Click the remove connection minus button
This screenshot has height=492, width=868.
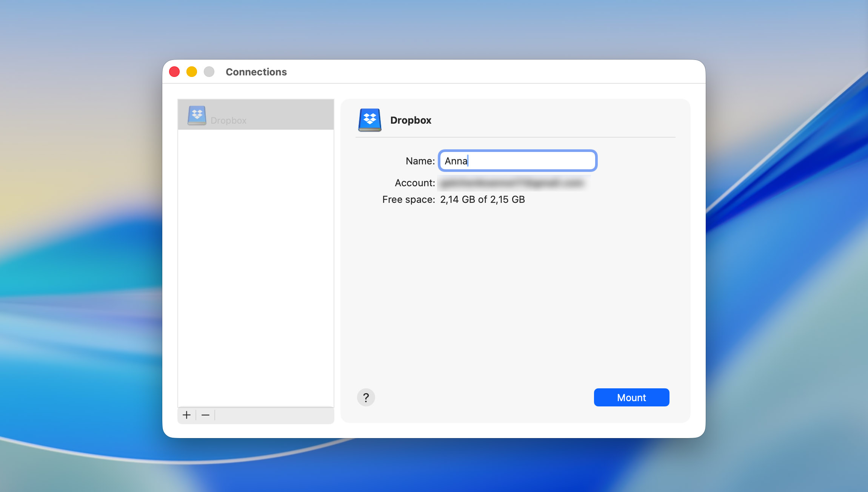point(205,415)
